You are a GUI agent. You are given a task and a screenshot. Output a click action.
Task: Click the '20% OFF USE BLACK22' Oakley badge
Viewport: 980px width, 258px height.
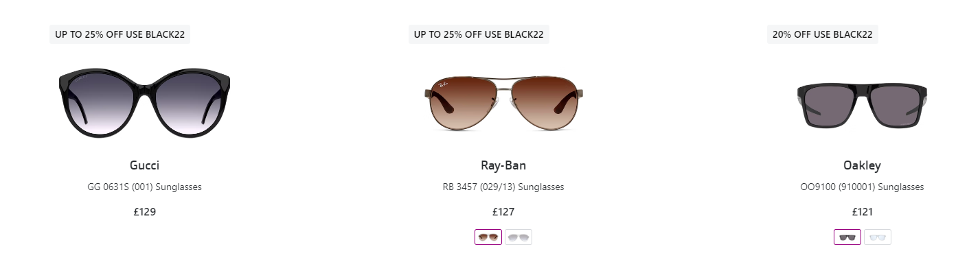point(822,34)
